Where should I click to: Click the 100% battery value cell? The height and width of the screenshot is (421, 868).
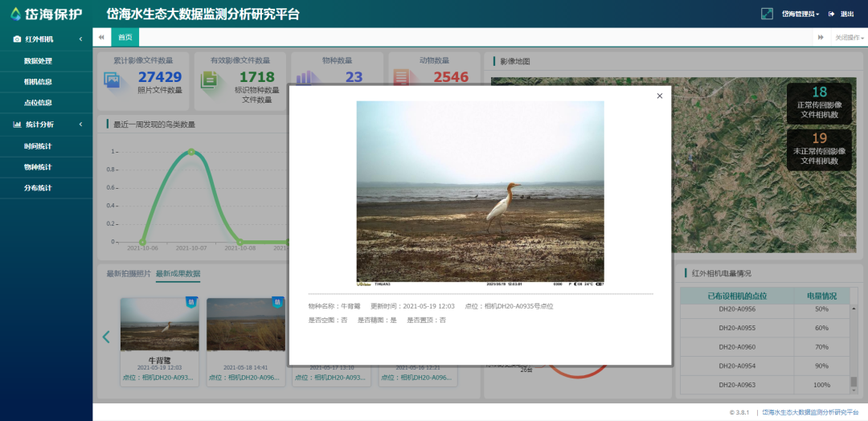coord(821,385)
